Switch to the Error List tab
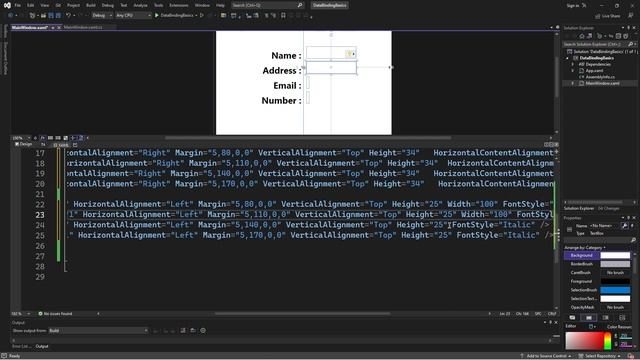This screenshot has height=360, width=640. 22,346
